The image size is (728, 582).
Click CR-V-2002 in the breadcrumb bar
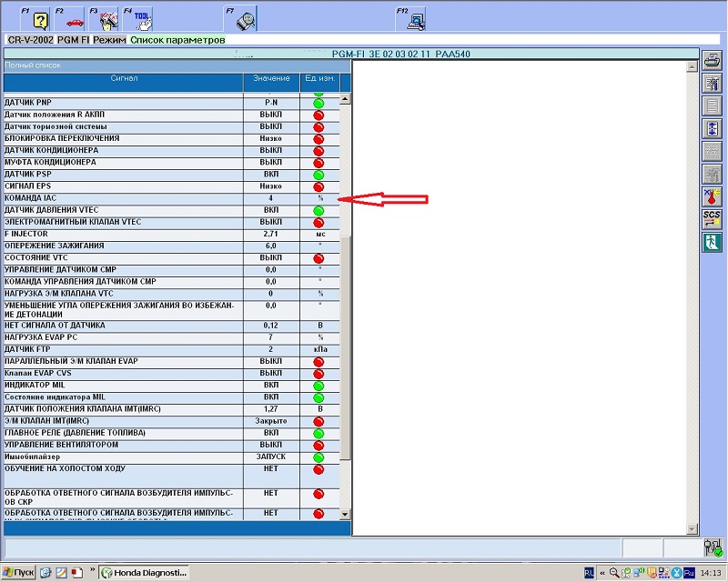31,40
